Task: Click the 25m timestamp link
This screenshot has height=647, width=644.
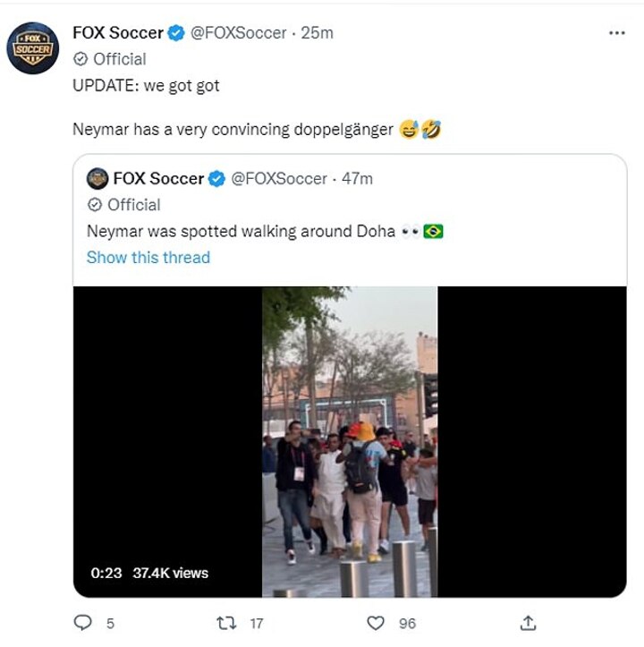Action: pyautogui.click(x=317, y=33)
